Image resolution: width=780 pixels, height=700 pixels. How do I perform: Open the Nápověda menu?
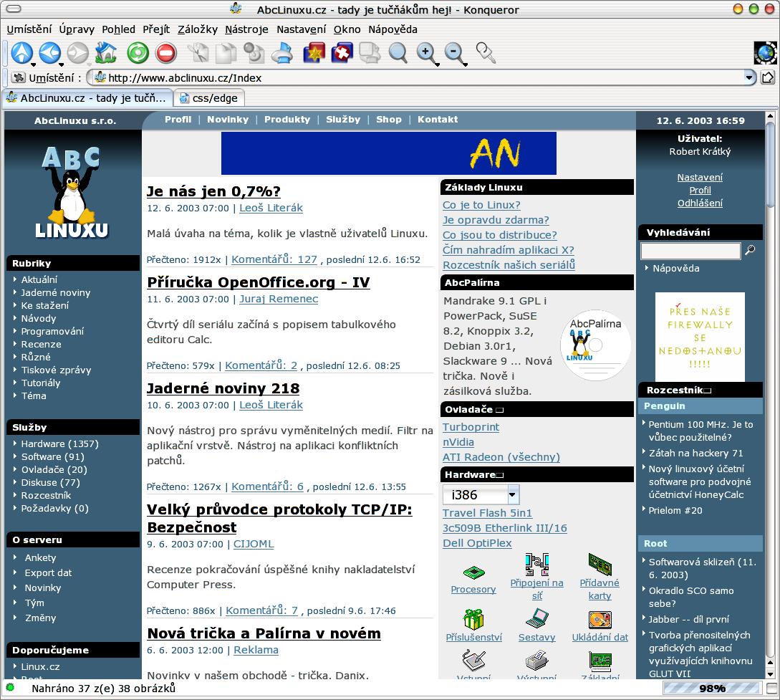393,29
